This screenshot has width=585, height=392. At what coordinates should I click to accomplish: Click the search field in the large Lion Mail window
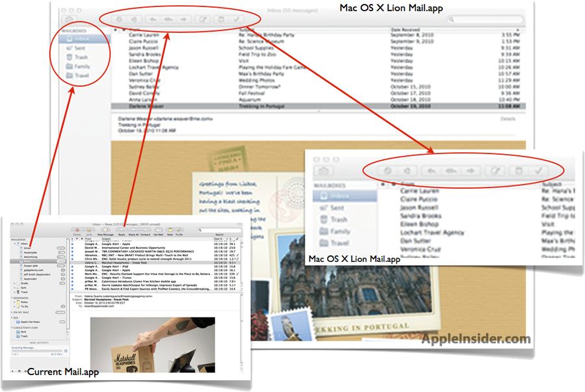click(x=486, y=19)
